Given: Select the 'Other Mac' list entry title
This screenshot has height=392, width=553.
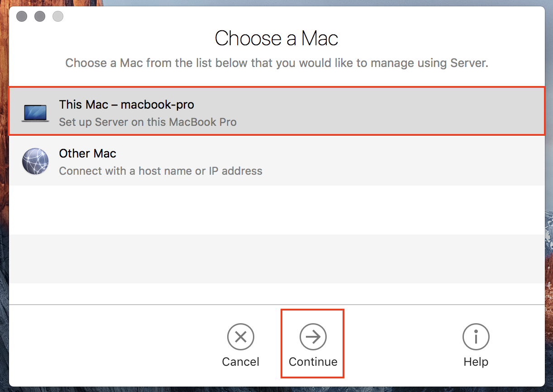Looking at the screenshot, I should pyautogui.click(x=87, y=154).
